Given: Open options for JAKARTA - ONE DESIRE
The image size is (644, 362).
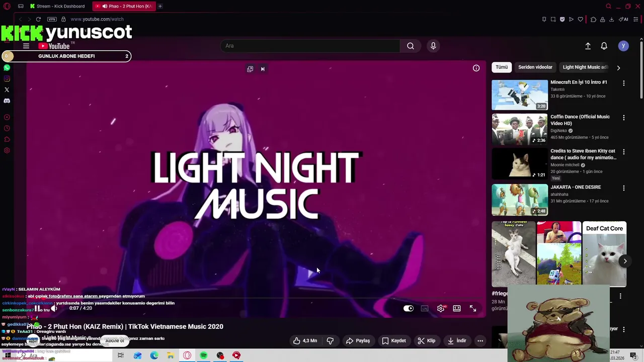Looking at the screenshot, I should (x=624, y=188).
